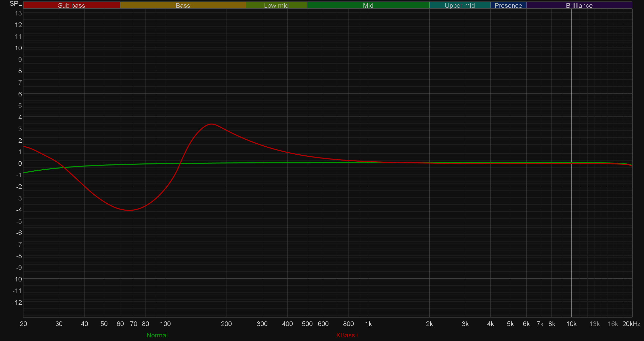Click the 10k frequency axis label
This screenshot has width=644, height=341.
pos(571,324)
